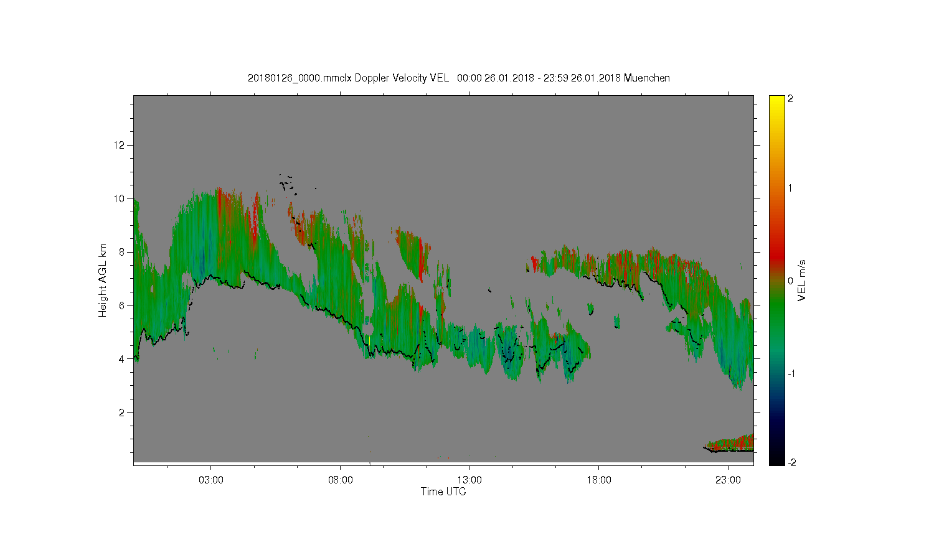Viewport: 934px width, 560px height.
Task: Click the plot title mentioning Doppler Velocity VEL
Action: tap(459, 78)
